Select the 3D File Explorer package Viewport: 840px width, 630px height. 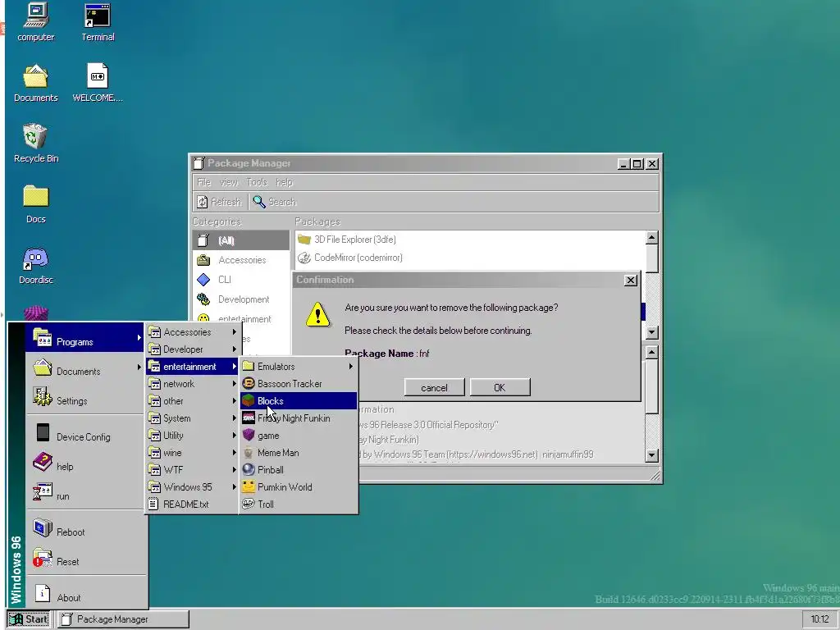coord(470,240)
